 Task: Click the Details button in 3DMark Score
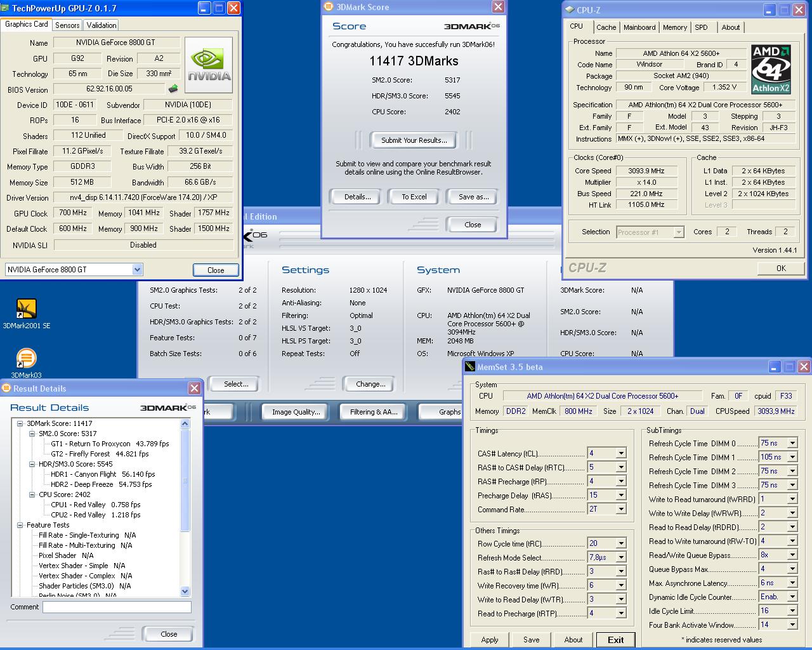[357, 197]
